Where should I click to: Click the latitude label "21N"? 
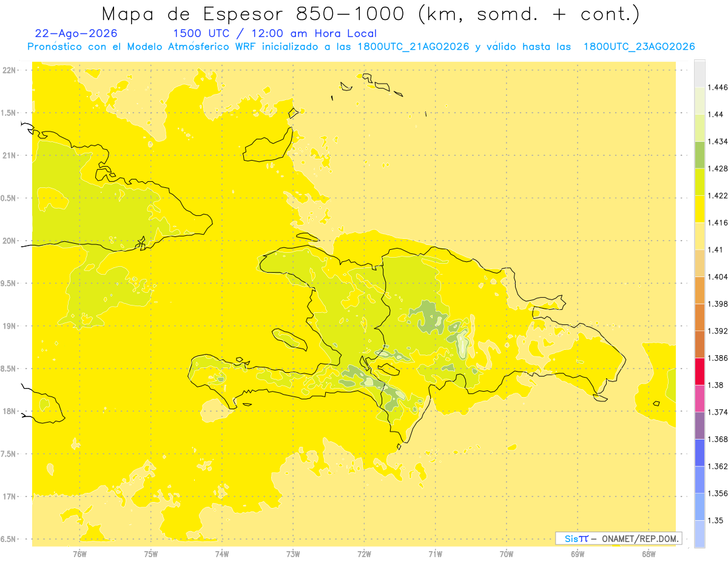click(x=9, y=155)
